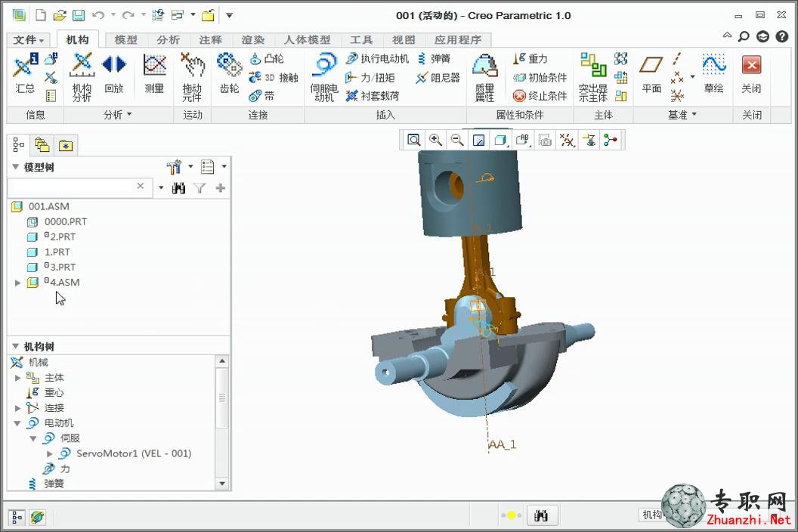Open the Playback (回放) tool
The height and width of the screenshot is (532, 798).
pyautogui.click(x=114, y=74)
